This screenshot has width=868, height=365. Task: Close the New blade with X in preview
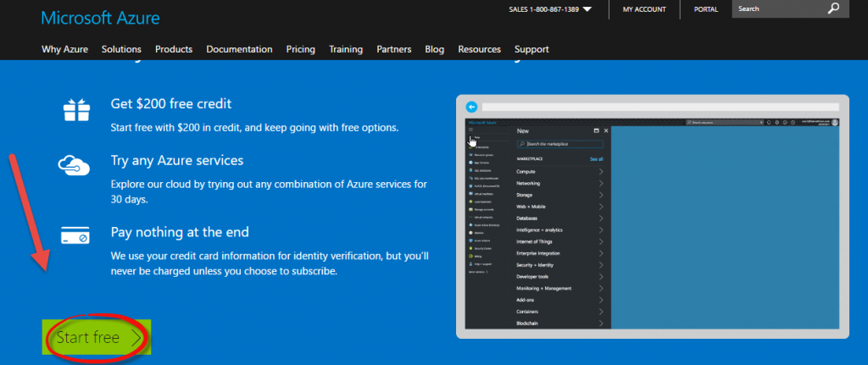point(606,130)
